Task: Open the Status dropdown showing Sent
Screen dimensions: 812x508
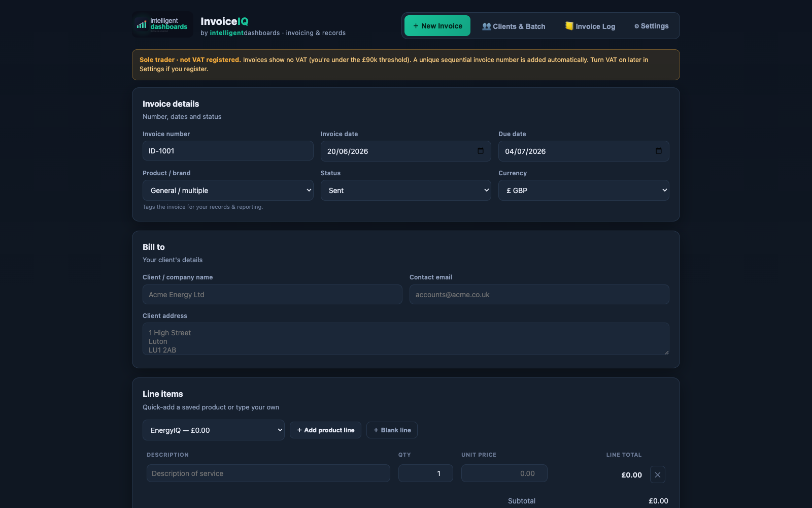Action: [x=405, y=190]
